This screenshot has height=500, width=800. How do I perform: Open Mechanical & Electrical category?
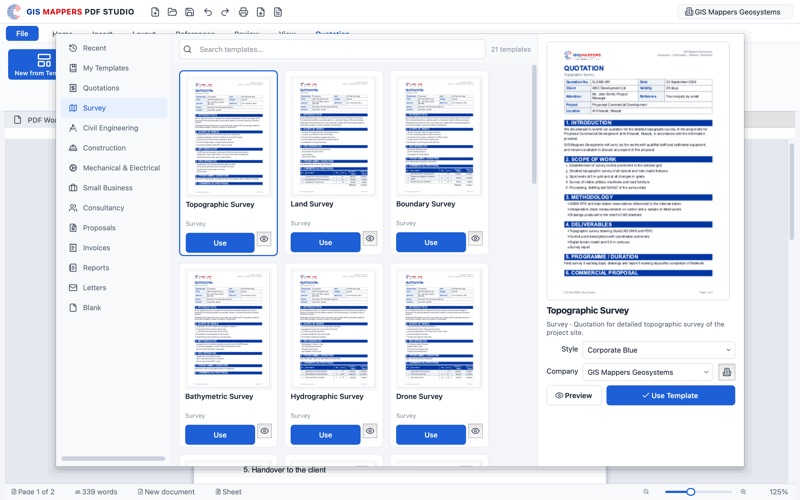[113, 167]
